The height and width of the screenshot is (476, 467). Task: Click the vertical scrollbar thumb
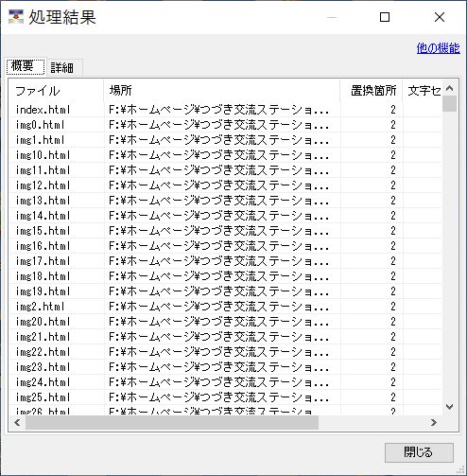449,104
